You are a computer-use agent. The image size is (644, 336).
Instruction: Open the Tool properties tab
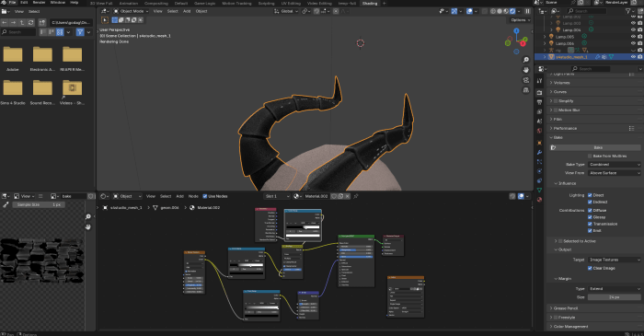tap(539, 81)
